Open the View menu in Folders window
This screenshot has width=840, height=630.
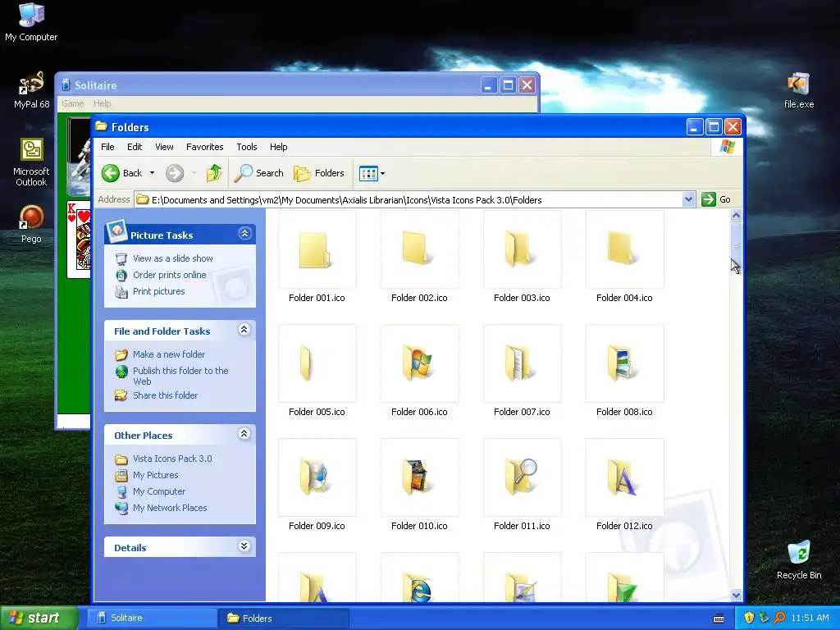(164, 147)
